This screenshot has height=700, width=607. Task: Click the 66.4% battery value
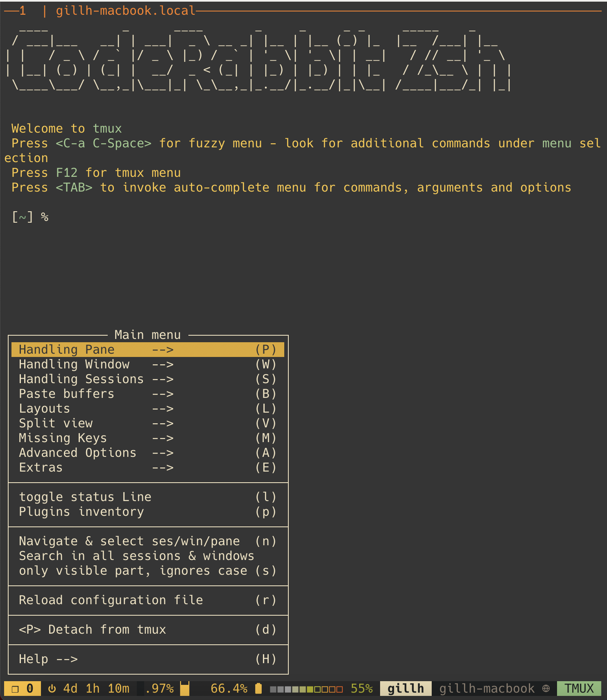click(x=229, y=689)
